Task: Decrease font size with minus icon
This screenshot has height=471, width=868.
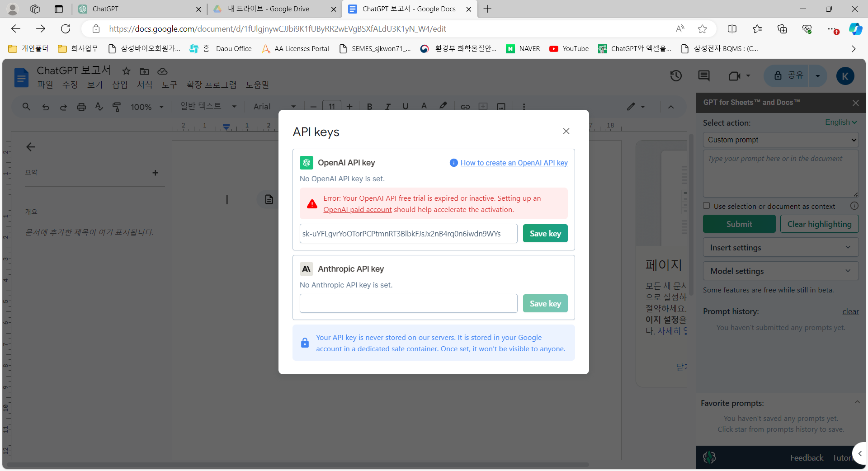Action: coord(313,107)
